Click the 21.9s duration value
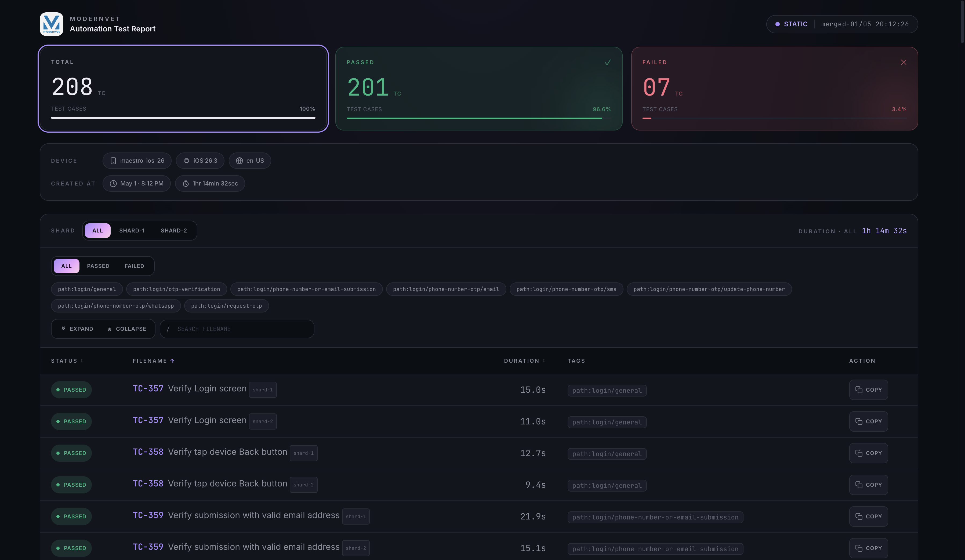This screenshot has width=965, height=560. pyautogui.click(x=533, y=516)
